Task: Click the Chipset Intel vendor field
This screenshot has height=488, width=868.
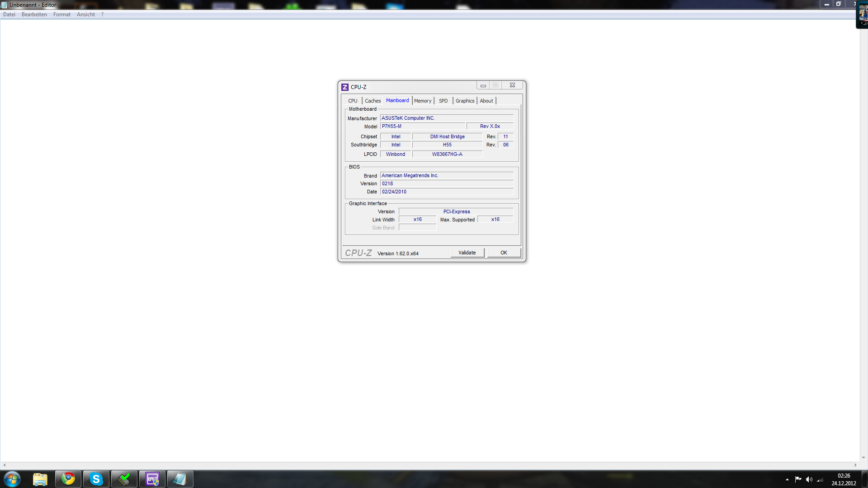Action: pos(396,136)
